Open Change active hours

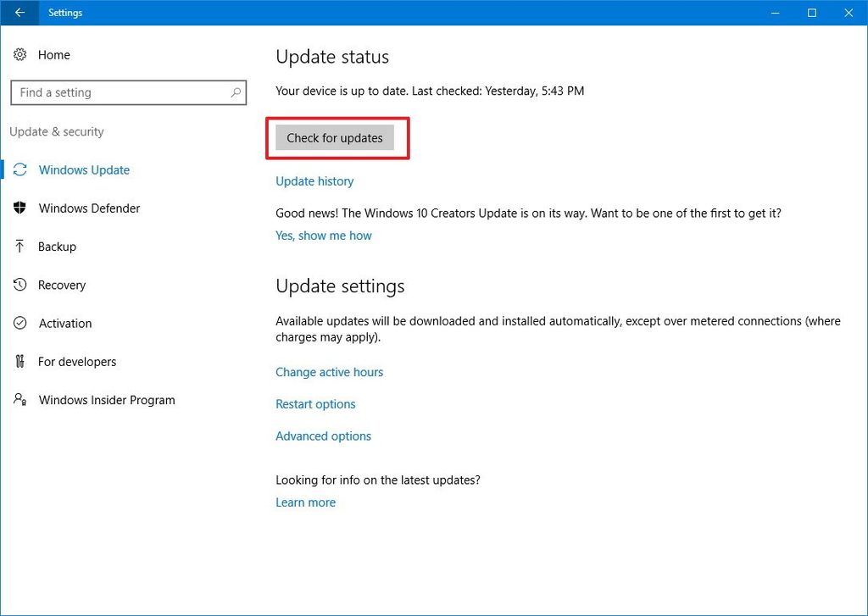(329, 372)
